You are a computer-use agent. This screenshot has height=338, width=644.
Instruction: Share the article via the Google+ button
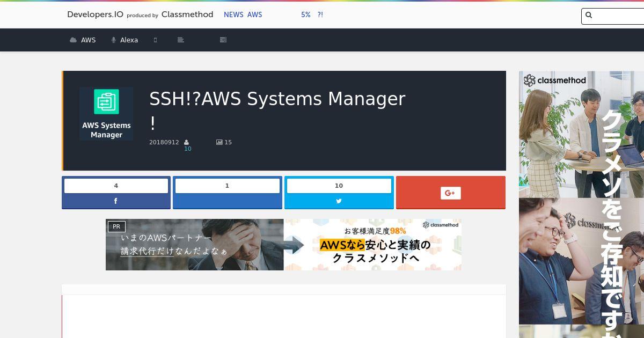(x=451, y=193)
